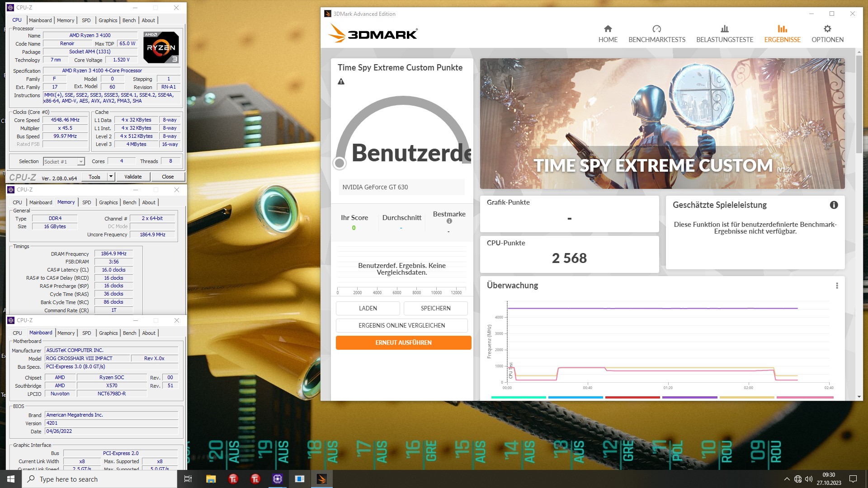868x488 pixels.
Task: Click the ROG CROSSHAIR VIII IMPACT model field
Action: [x=87, y=358]
